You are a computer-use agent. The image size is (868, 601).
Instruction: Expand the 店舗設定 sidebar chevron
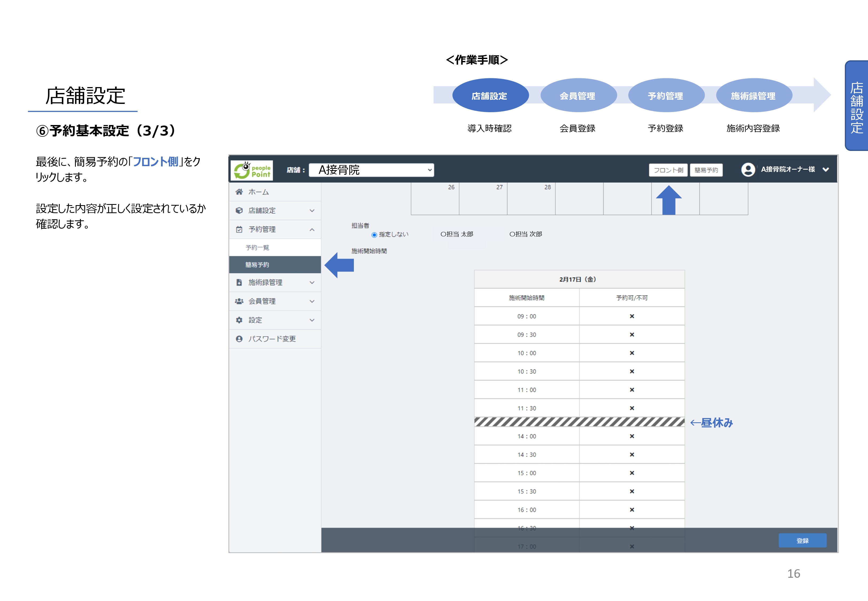pyautogui.click(x=312, y=210)
